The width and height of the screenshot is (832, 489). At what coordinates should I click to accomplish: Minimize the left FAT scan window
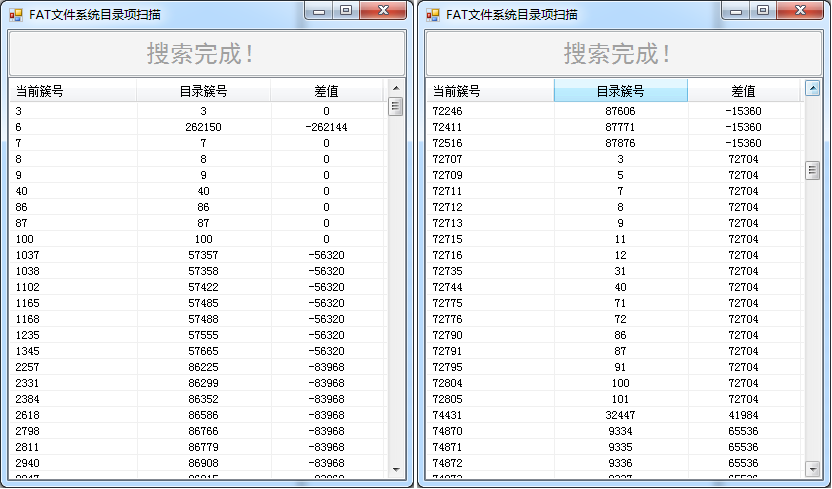pyautogui.click(x=319, y=10)
